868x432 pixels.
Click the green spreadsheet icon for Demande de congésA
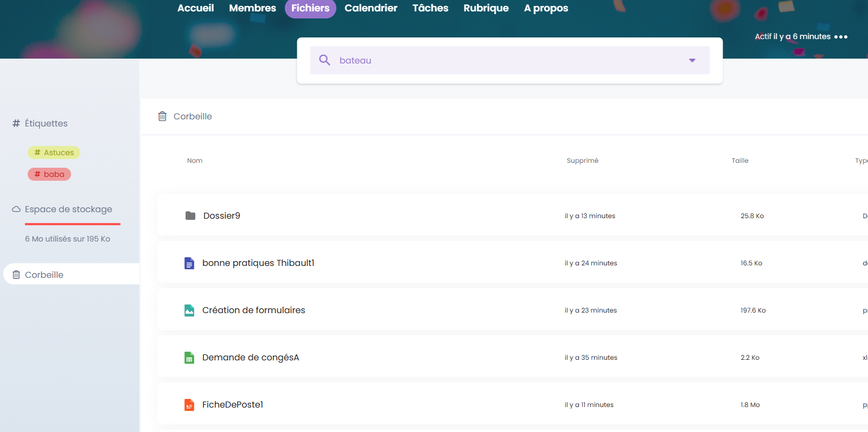(189, 358)
